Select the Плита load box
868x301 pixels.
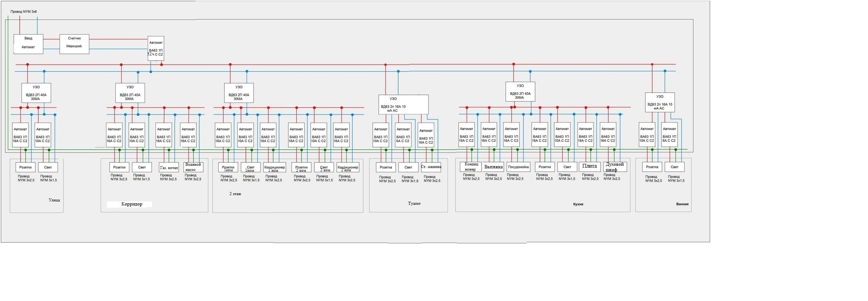point(589,166)
